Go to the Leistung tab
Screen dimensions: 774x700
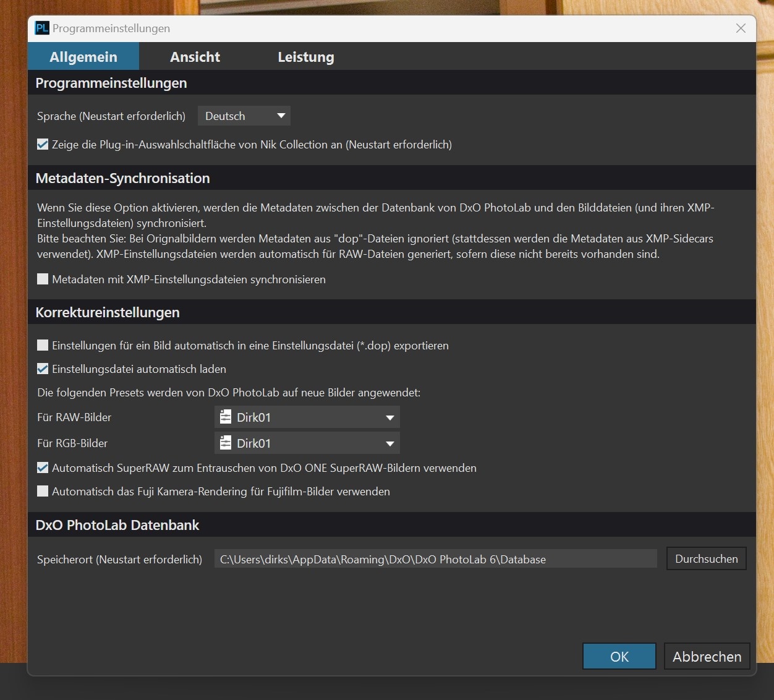coord(305,57)
